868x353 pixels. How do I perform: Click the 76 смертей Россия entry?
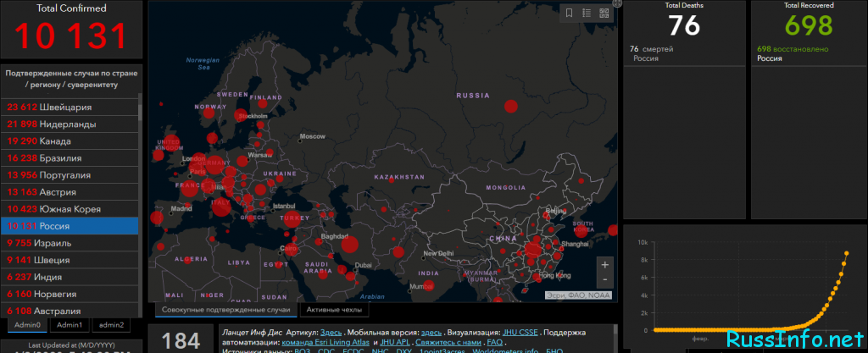tap(652, 53)
